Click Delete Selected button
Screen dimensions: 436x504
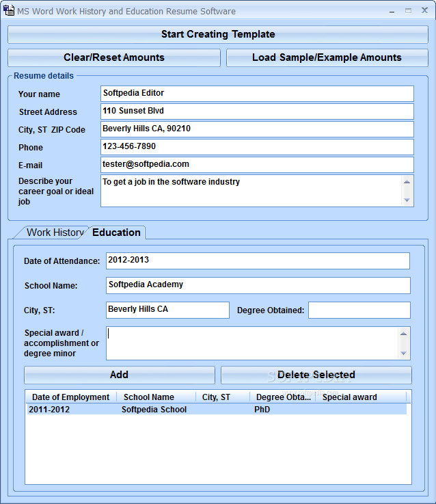316,375
